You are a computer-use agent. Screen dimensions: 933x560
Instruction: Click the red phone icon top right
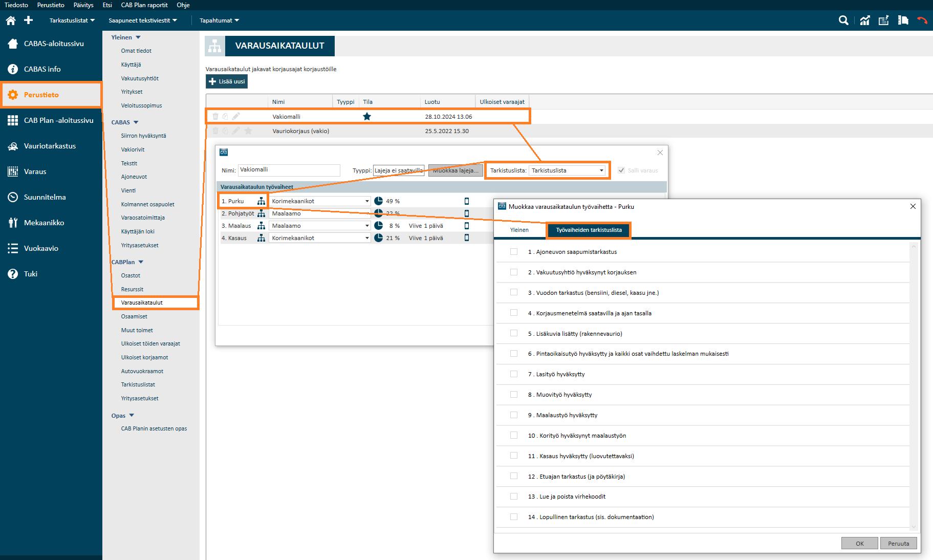(x=922, y=20)
